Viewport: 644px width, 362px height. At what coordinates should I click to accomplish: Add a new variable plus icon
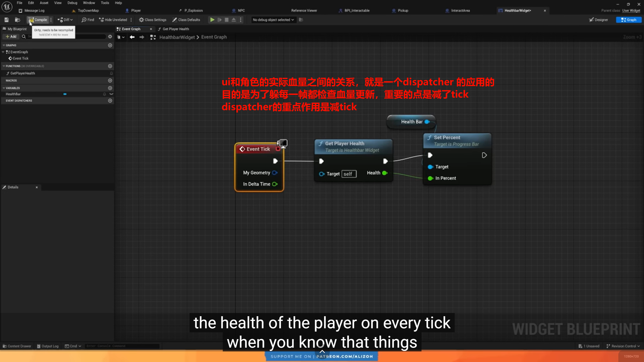pyautogui.click(x=110, y=88)
